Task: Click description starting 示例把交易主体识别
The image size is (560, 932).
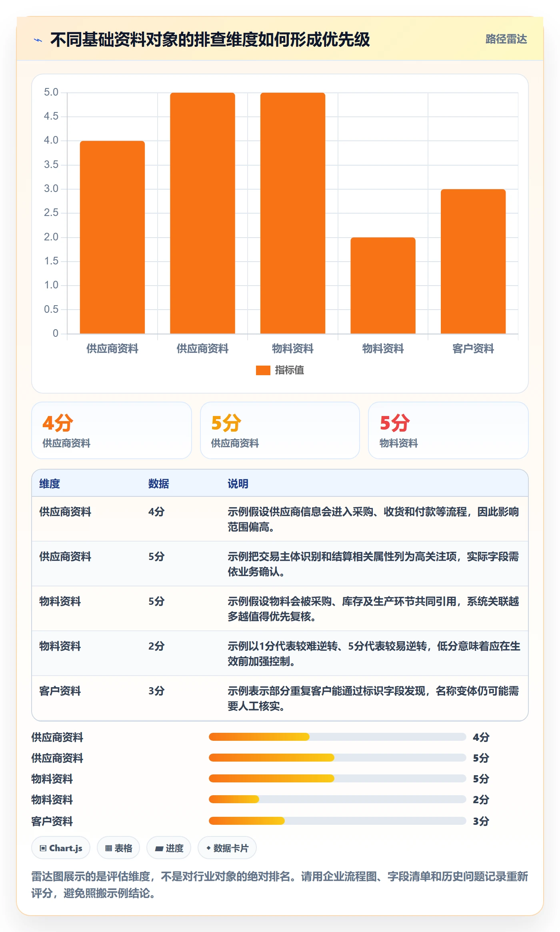Action: (374, 564)
